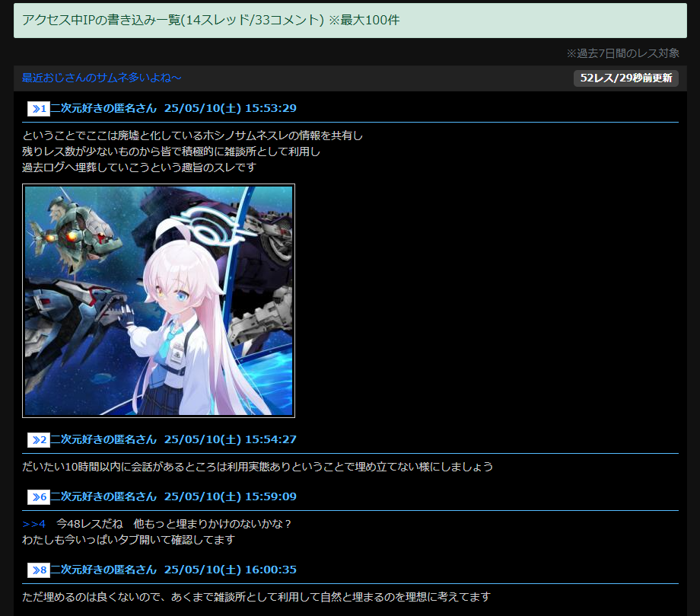Click the »1 reply number icon
700x616 pixels.
(x=39, y=109)
